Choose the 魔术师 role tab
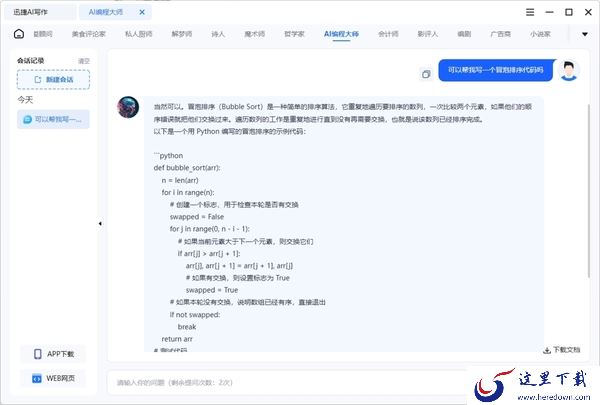This screenshot has width=600, height=405. (x=254, y=34)
